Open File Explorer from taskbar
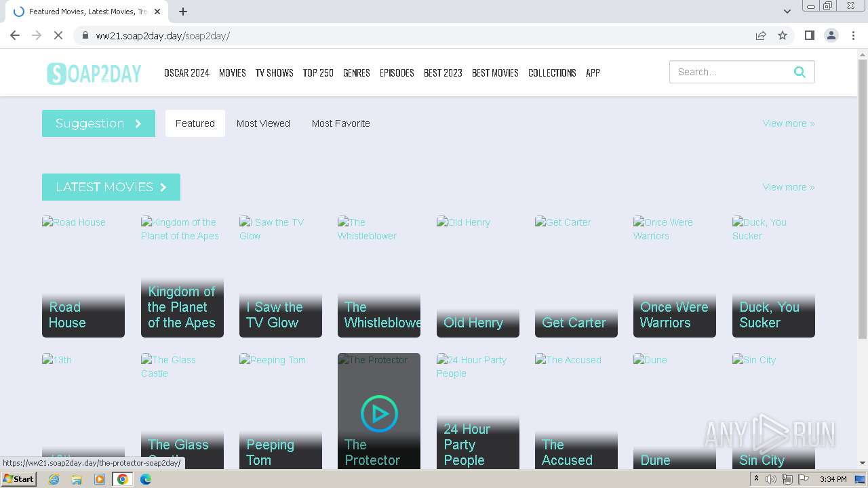 (77, 479)
